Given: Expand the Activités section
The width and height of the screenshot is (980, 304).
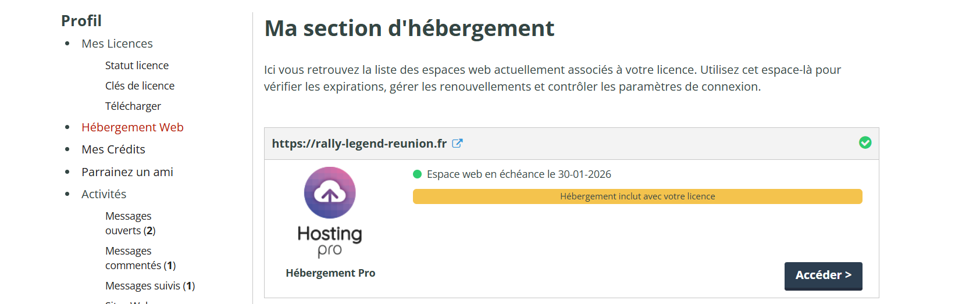Looking at the screenshot, I should tap(104, 194).
